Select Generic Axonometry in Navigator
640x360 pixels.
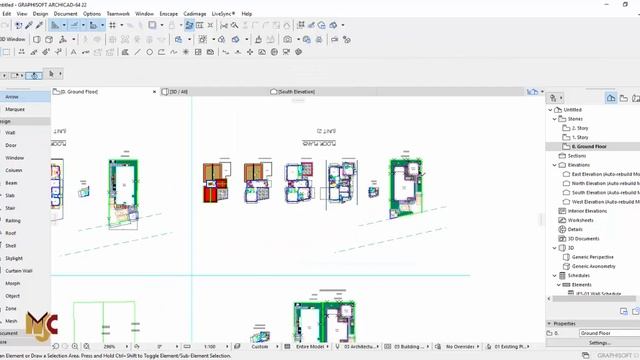pyautogui.click(x=593, y=267)
